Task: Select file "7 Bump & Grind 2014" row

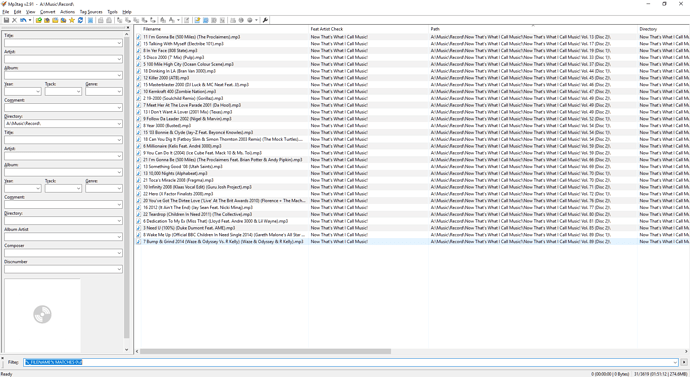Action: click(x=413, y=242)
